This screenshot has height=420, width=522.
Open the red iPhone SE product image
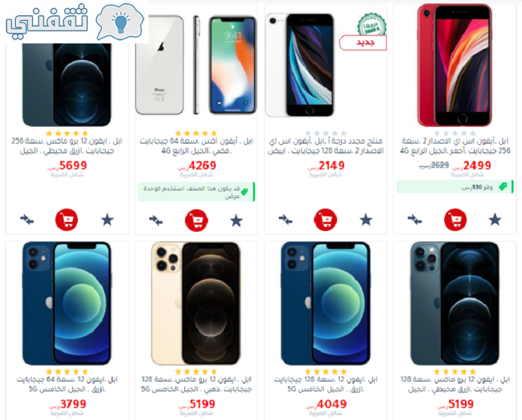[x=455, y=65]
